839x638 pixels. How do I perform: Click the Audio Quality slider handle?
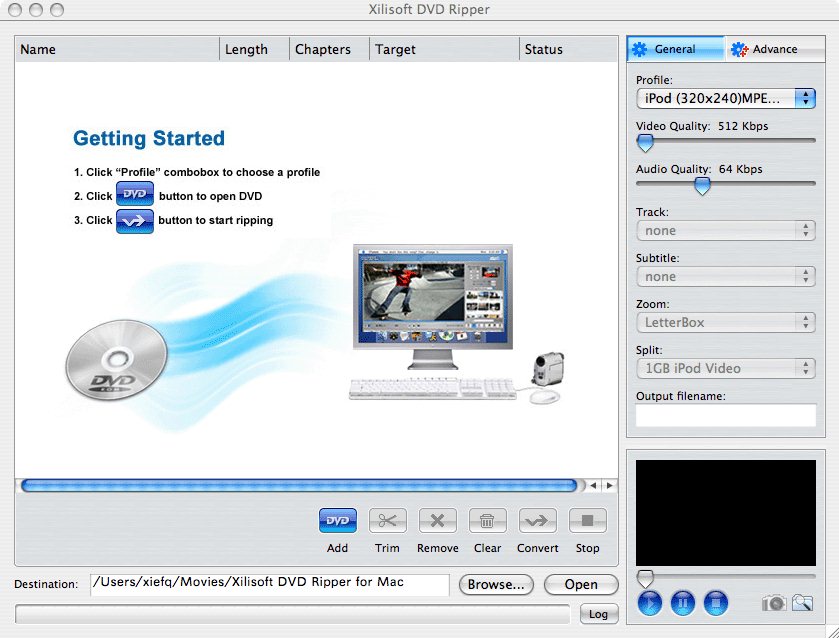click(702, 186)
